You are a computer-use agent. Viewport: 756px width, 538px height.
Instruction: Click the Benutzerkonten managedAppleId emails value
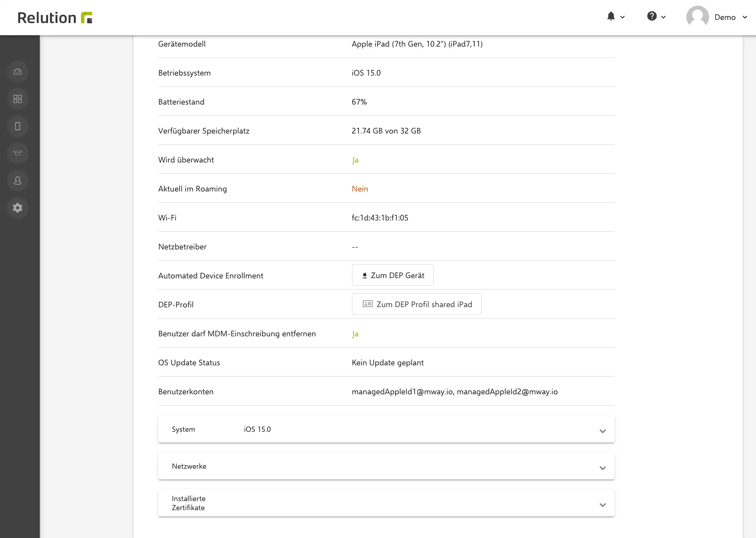(x=455, y=392)
